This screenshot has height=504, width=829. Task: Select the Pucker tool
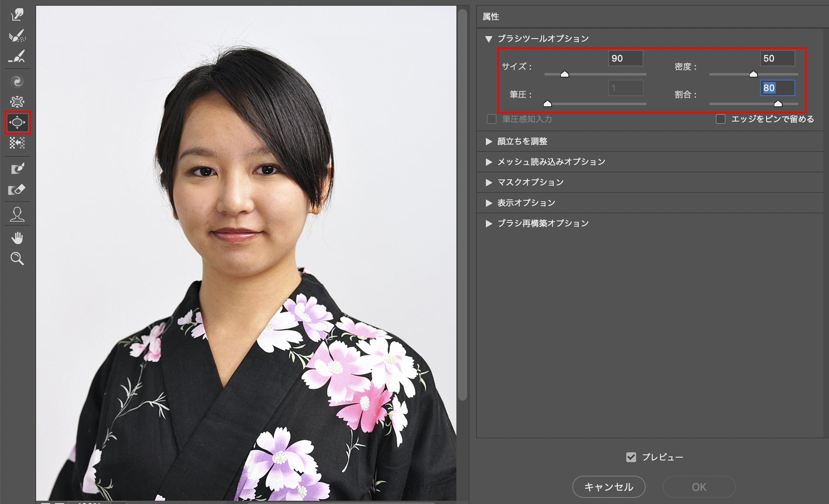(17, 102)
